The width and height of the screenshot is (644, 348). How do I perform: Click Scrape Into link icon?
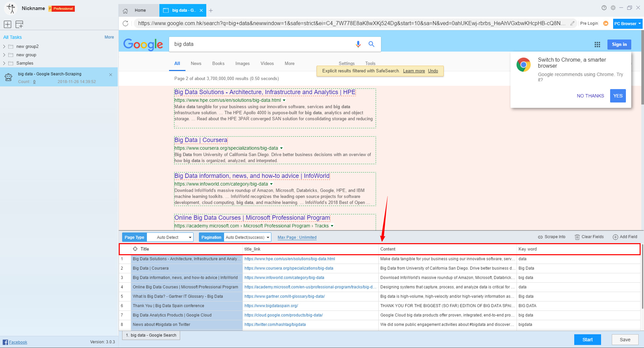(540, 237)
